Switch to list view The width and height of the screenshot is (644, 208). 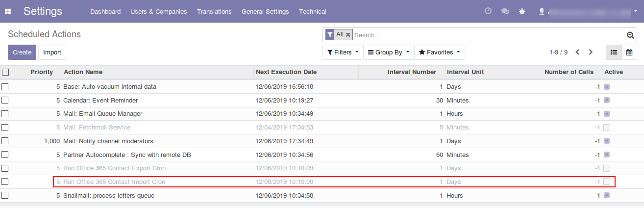(614, 52)
